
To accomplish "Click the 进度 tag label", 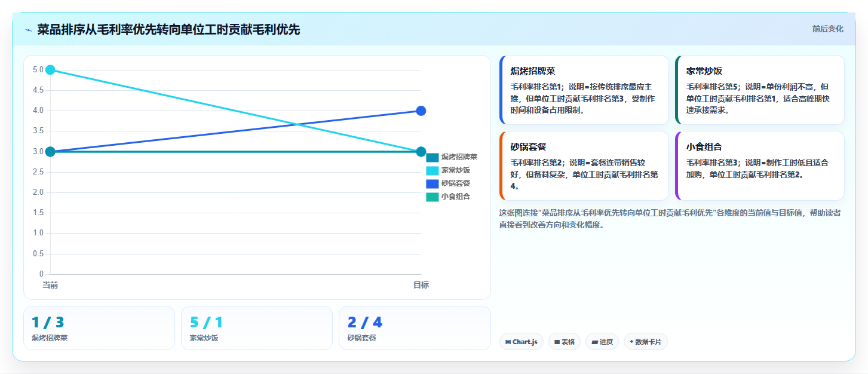I will (x=606, y=342).
